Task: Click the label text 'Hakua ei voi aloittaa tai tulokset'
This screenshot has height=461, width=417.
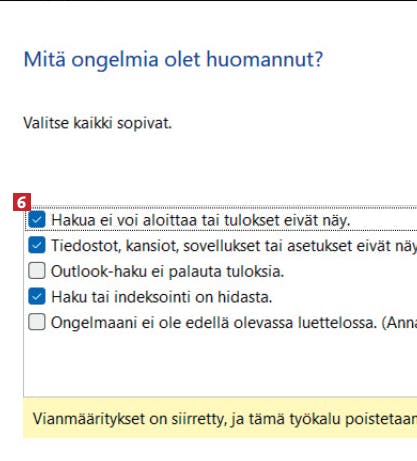Action: [165, 220]
